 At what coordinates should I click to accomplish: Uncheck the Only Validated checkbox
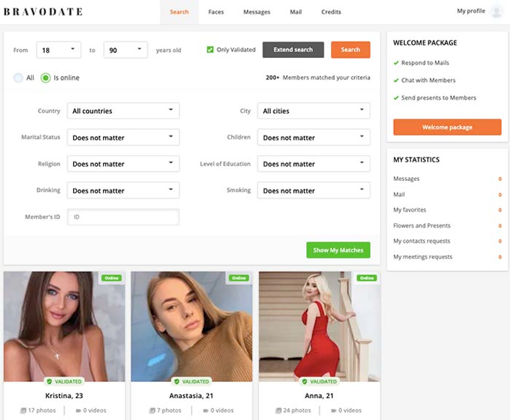[210, 50]
